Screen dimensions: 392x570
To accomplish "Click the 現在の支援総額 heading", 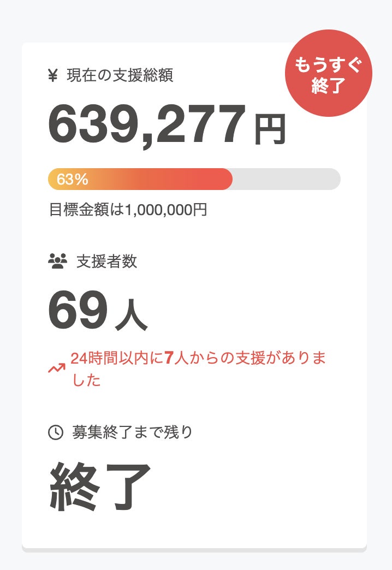I will [x=120, y=75].
